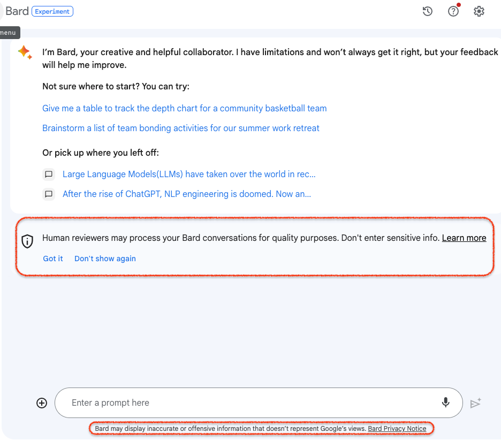
Task: Open the help question mark icon
Action: click(453, 11)
